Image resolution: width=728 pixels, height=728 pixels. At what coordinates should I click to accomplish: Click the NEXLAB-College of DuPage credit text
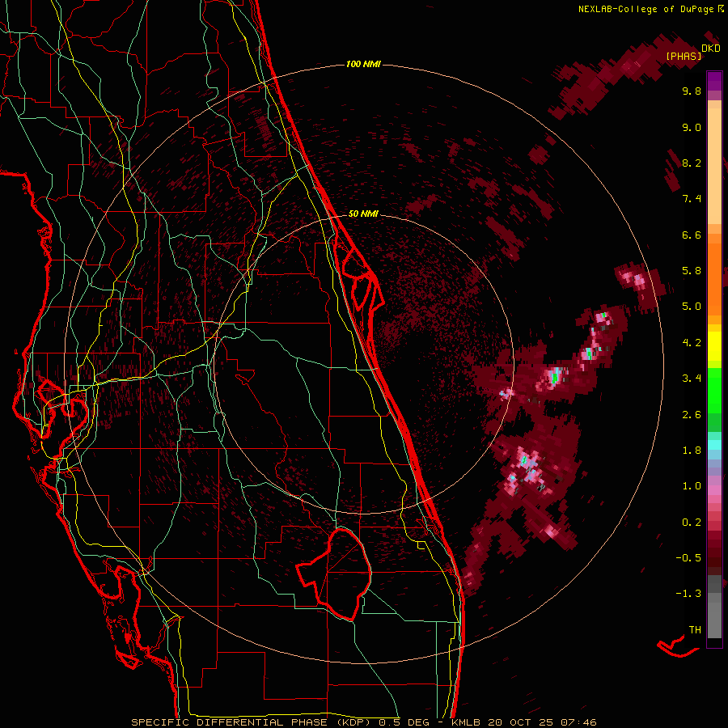(x=646, y=9)
